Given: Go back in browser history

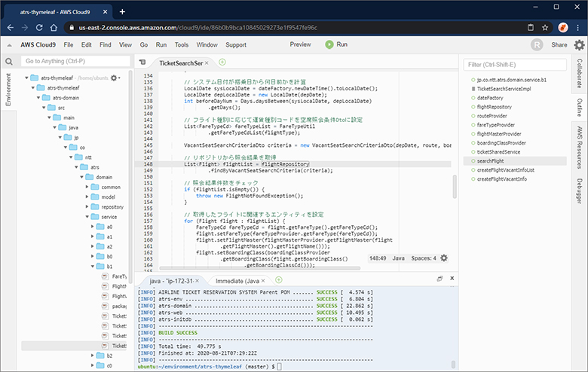Looking at the screenshot, I should (10, 28).
